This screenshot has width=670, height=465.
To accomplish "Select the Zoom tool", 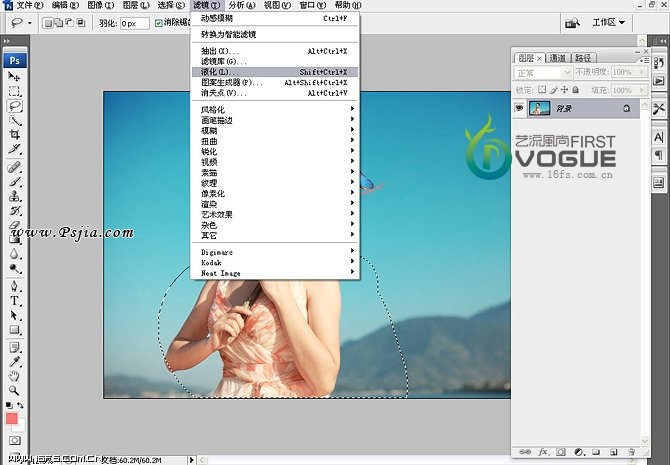I will pos(15,390).
